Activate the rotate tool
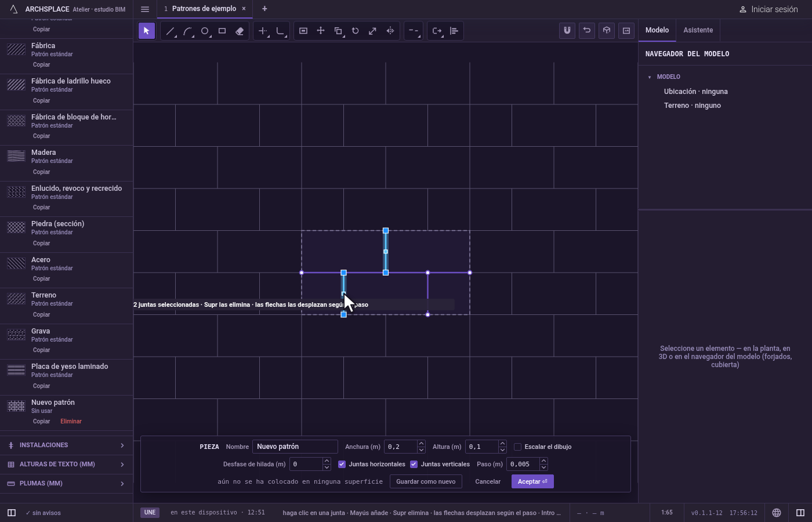 click(356, 31)
